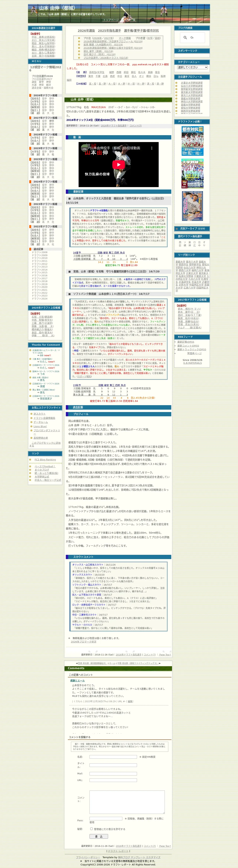This screenshot has width=238, height=868.
Task: Focus the Mail input field
Action: coord(113,774)
